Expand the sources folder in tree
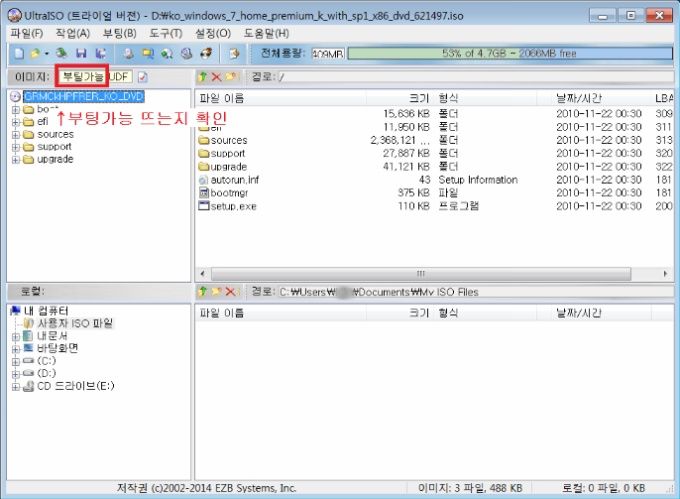This screenshot has width=680, height=499. [16, 135]
